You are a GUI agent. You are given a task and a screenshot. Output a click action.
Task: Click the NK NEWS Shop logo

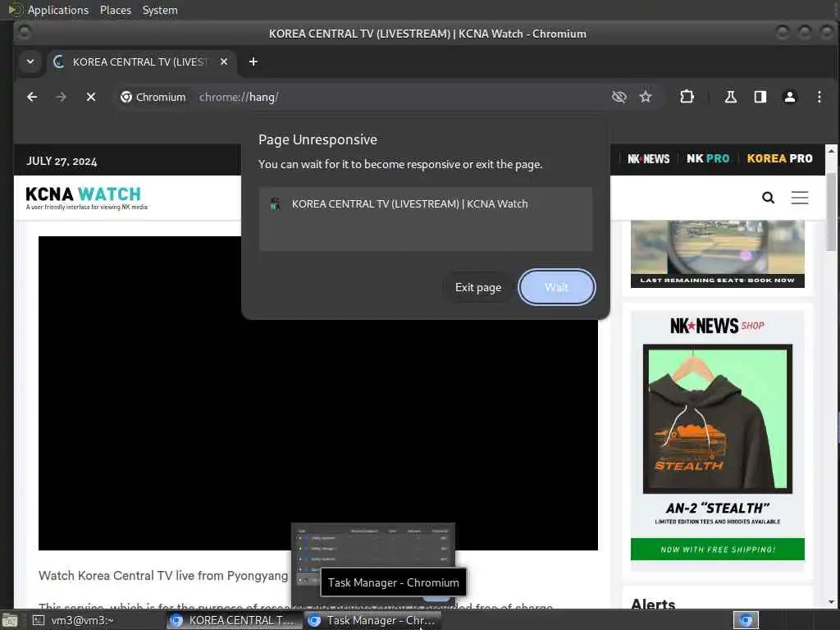tap(717, 325)
